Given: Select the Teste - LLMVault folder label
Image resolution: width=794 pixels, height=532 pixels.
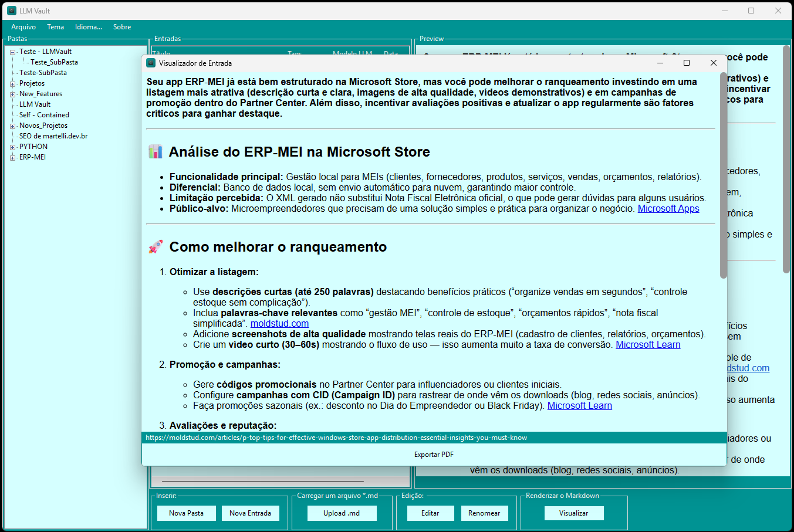Looking at the screenshot, I should tap(45, 52).
